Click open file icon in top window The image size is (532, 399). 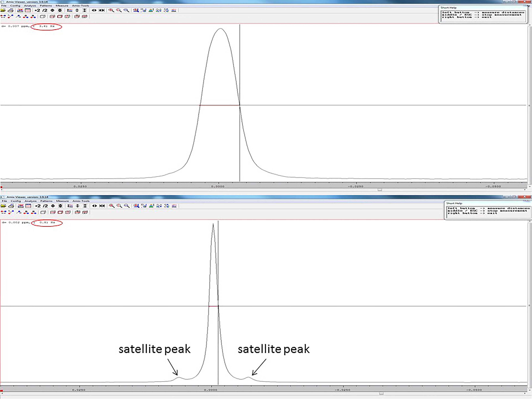3,10
